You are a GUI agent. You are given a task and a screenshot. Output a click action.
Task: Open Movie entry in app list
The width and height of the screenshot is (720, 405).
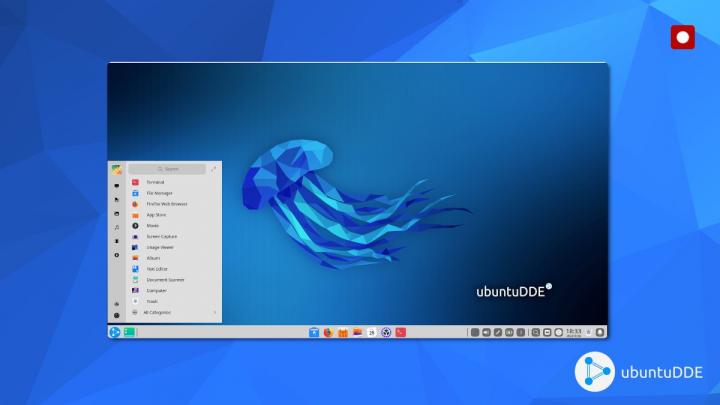click(153, 226)
